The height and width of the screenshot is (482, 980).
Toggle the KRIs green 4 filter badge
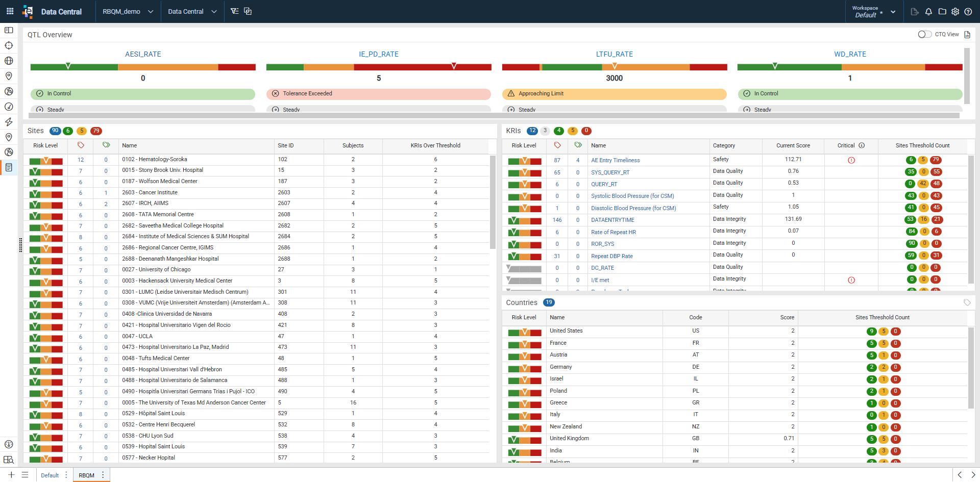(559, 131)
